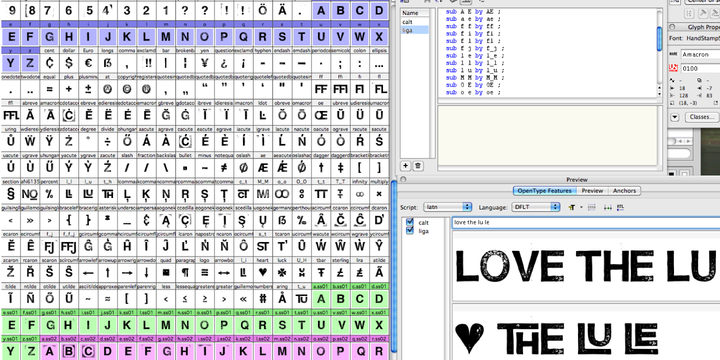This screenshot has height=360, width=720.
Task: Open the OpenType Features tab
Action: coord(545,191)
